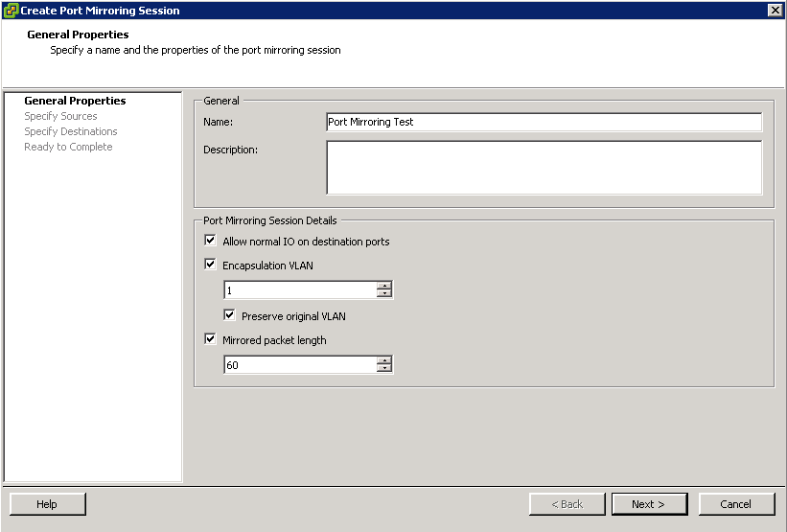This screenshot has width=787, height=532.
Task: Increase the Encapsulation VLAN value with up arrow
Action: click(384, 286)
